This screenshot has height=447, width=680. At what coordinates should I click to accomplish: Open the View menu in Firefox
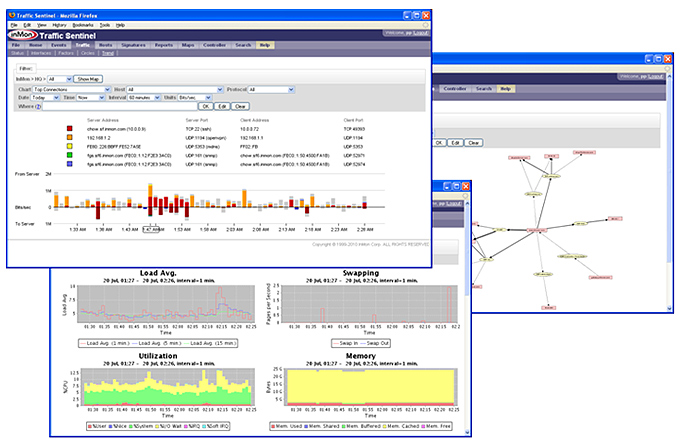[41, 25]
